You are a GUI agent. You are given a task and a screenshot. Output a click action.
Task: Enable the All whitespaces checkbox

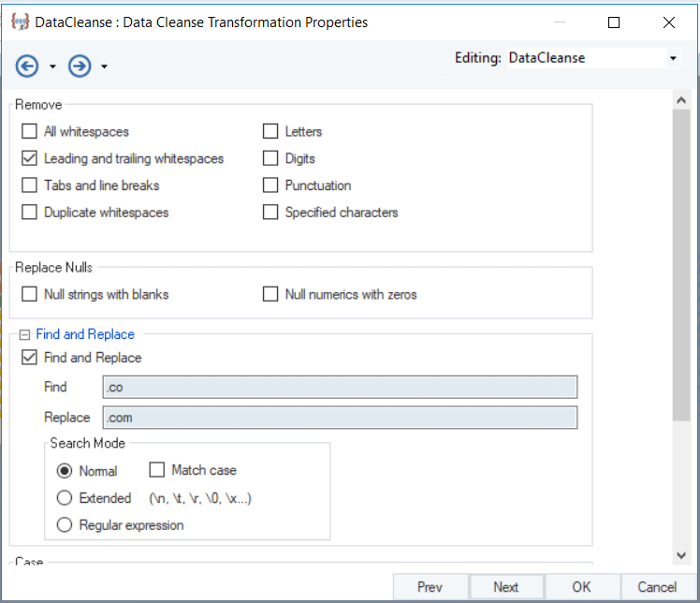click(29, 132)
